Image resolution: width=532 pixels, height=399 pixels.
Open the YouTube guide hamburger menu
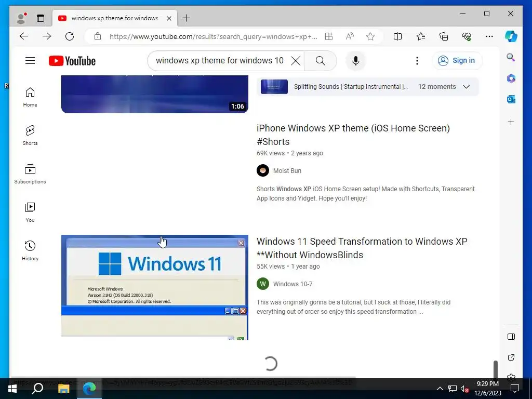(30, 61)
